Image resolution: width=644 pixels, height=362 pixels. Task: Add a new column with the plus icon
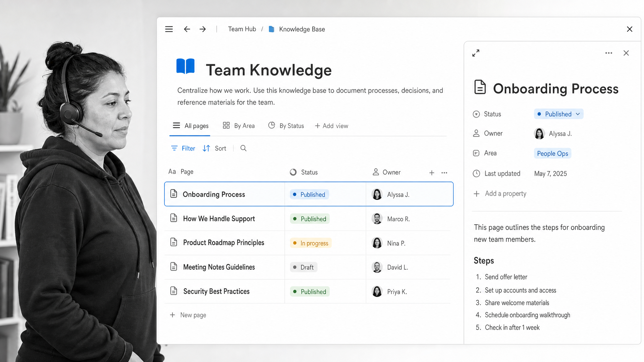click(432, 173)
